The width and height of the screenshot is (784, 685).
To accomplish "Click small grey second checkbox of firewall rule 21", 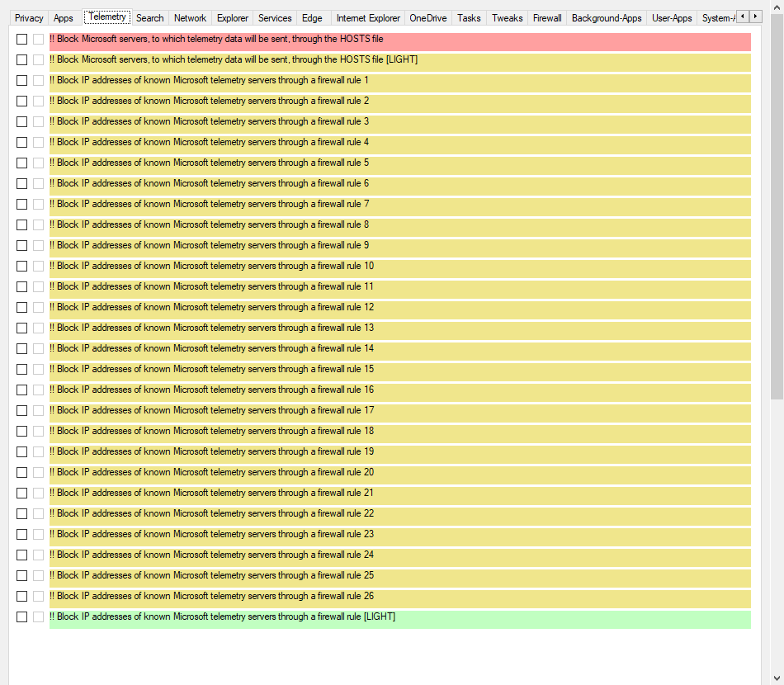I will click(x=39, y=493).
